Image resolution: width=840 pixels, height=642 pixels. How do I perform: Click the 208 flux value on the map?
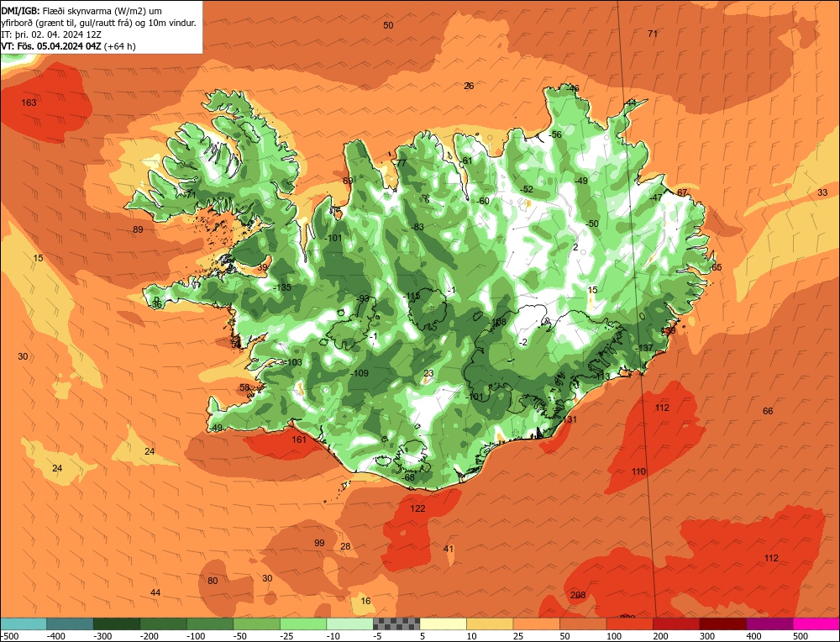point(578,595)
